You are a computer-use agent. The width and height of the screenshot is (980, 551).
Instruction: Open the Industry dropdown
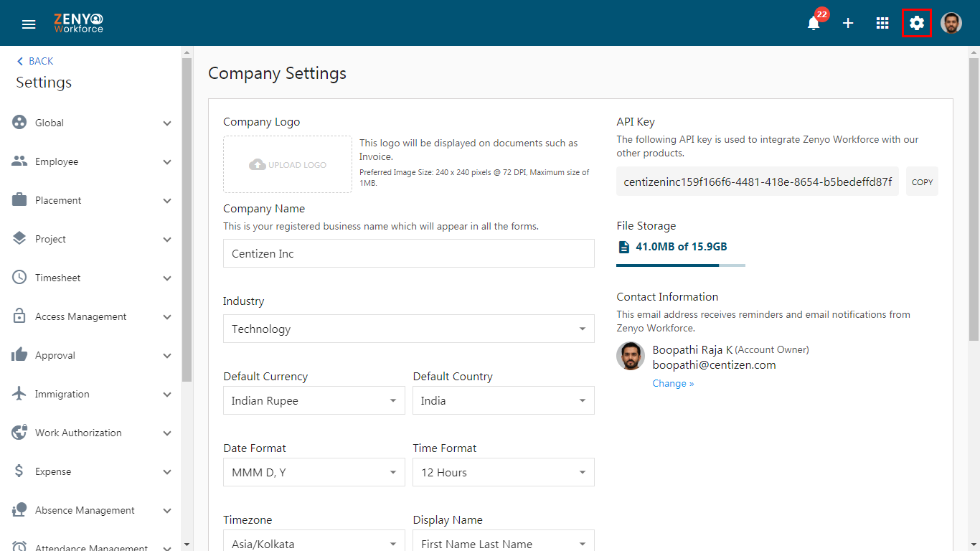pyautogui.click(x=409, y=329)
